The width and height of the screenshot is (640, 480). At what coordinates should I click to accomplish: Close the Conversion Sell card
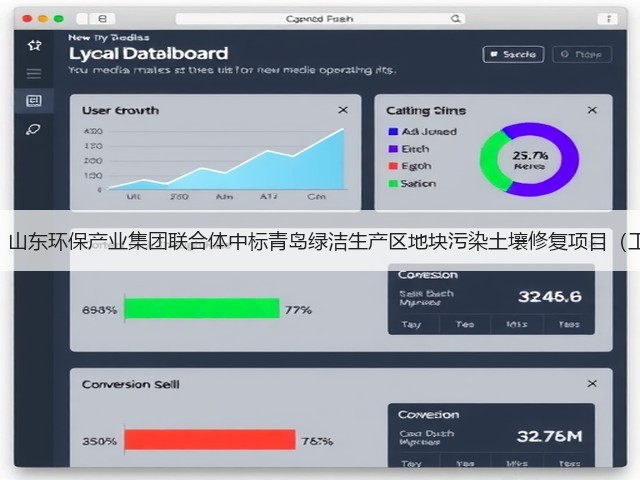(x=592, y=384)
